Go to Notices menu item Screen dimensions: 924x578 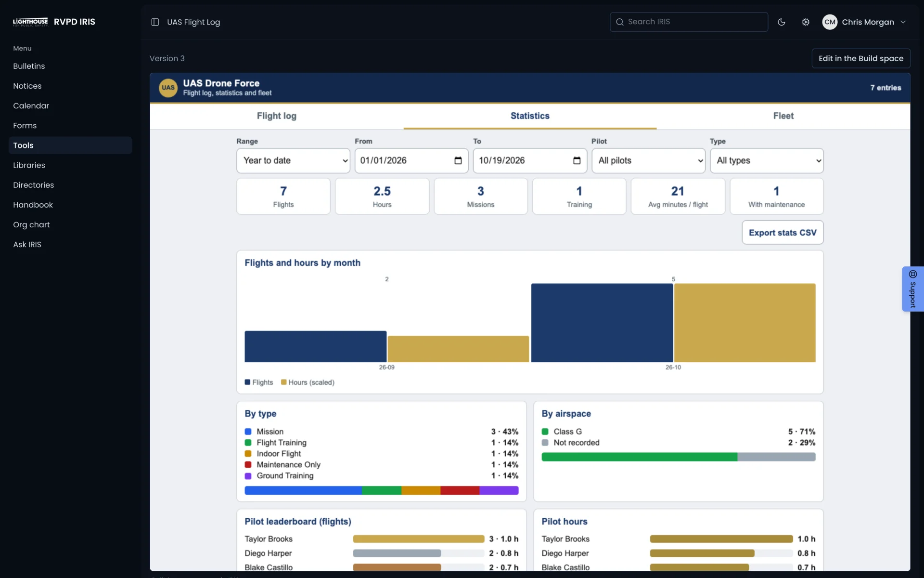70,86
